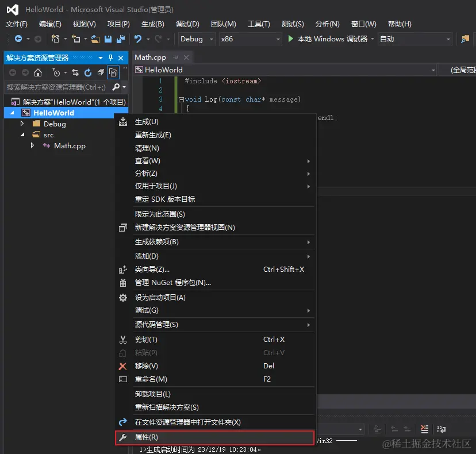This screenshot has height=454, width=476.
Task: Switch to the Math.cpp tab
Action: point(150,57)
